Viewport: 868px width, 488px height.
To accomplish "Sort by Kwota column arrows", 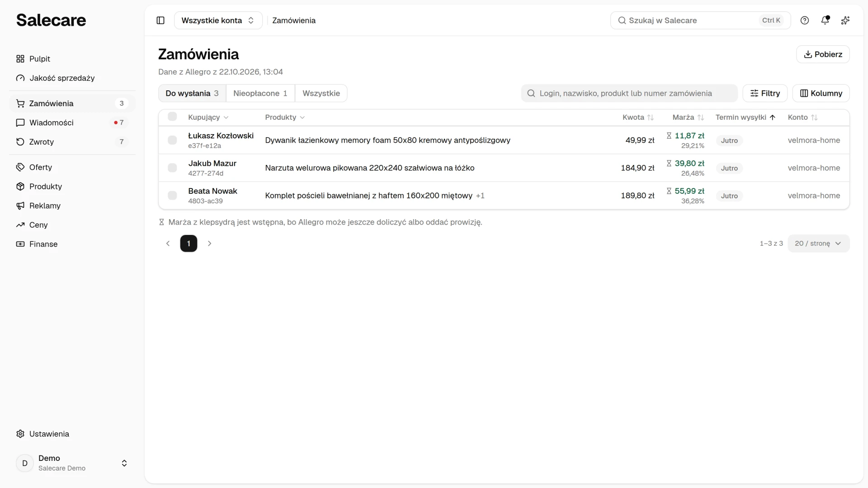I will [x=650, y=117].
